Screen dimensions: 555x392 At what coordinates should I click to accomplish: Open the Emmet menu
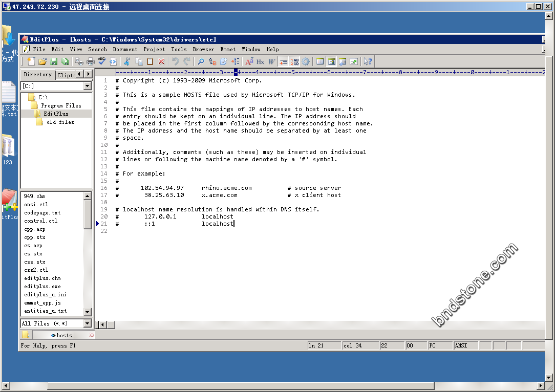[228, 50]
